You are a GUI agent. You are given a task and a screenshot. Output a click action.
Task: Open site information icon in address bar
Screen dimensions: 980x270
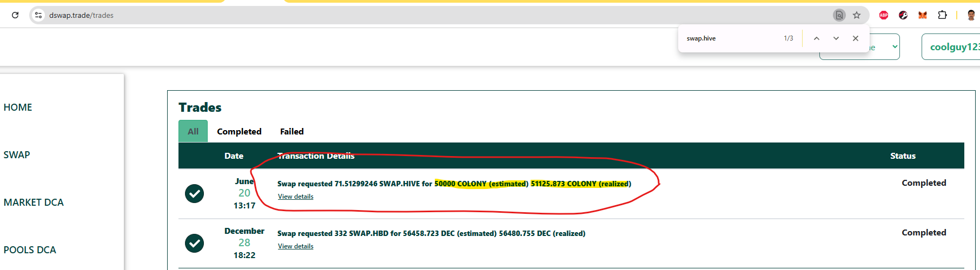[x=38, y=15]
